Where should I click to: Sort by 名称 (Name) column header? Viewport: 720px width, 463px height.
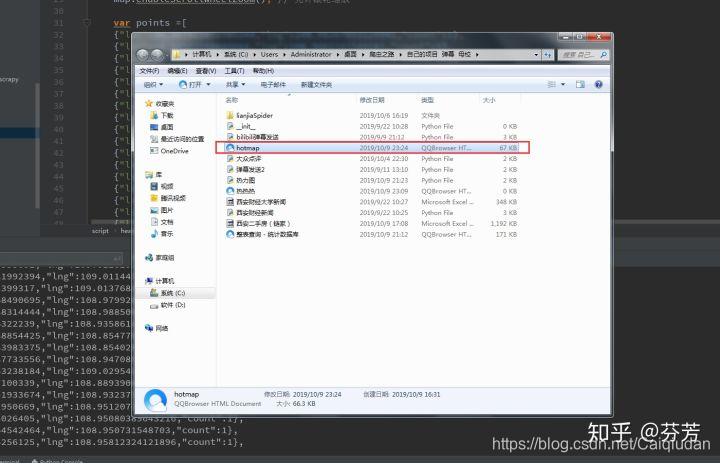(x=232, y=100)
